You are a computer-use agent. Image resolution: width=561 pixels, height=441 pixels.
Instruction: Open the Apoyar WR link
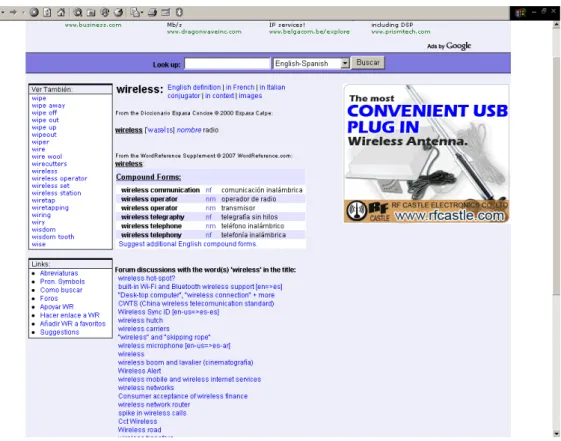point(57,307)
